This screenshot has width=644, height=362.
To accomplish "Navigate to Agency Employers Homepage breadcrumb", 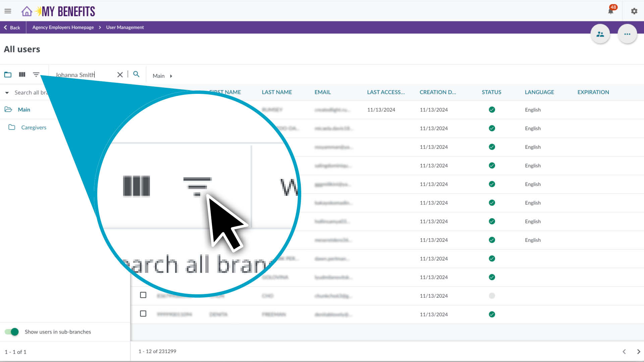I will tap(62, 27).
